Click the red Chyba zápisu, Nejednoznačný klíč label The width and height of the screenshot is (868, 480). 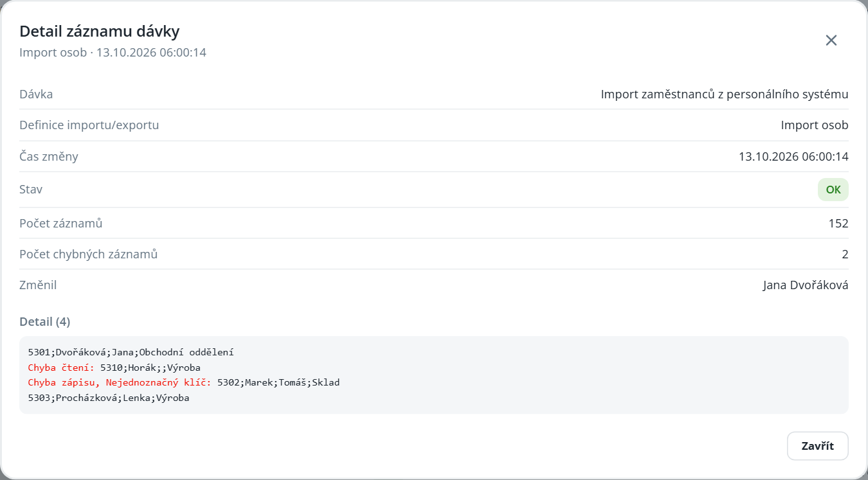[120, 382]
